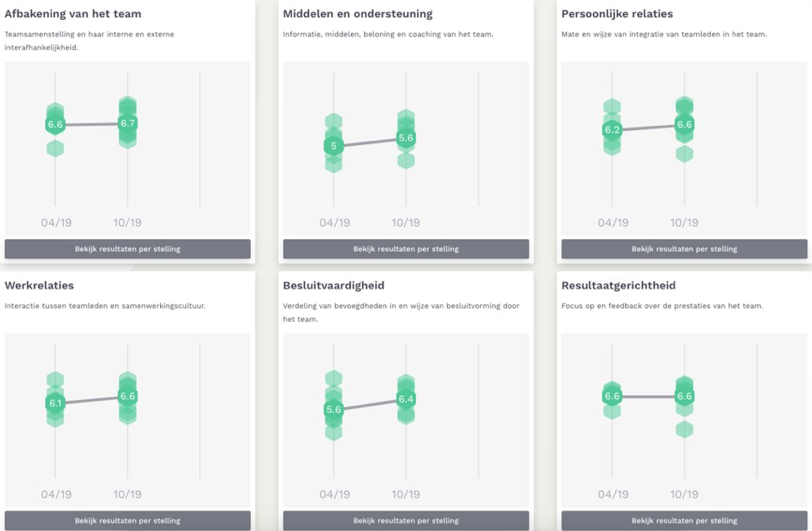The width and height of the screenshot is (812, 531).
Task: Click the 5.6 hexagon in Besluitvaardigheid chart
Action: click(333, 410)
